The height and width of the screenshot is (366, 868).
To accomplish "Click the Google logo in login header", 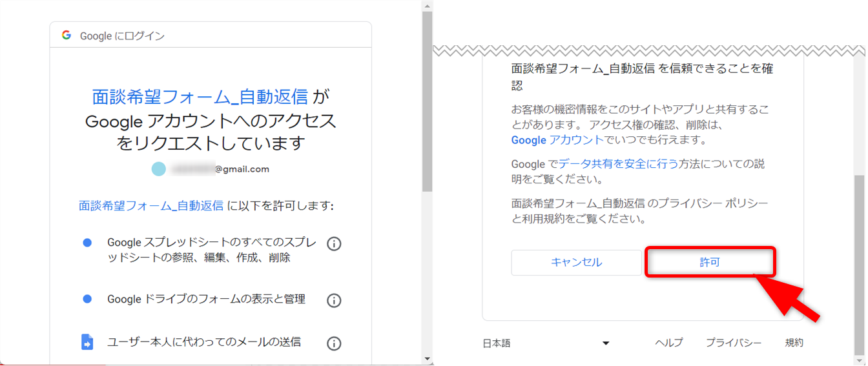I will coord(66,36).
